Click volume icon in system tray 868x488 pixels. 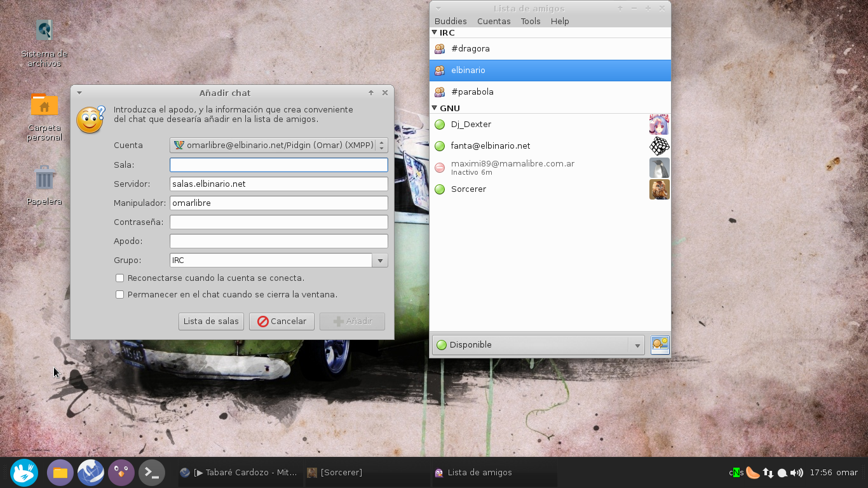(797, 473)
